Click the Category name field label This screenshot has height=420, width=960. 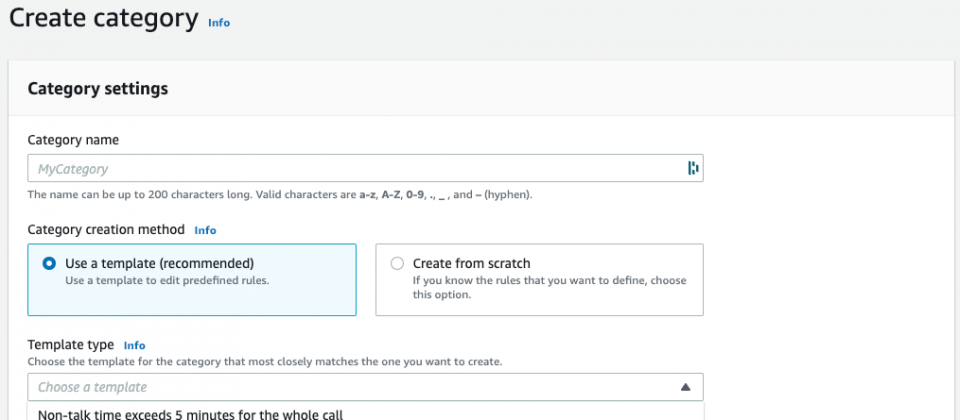click(x=73, y=140)
